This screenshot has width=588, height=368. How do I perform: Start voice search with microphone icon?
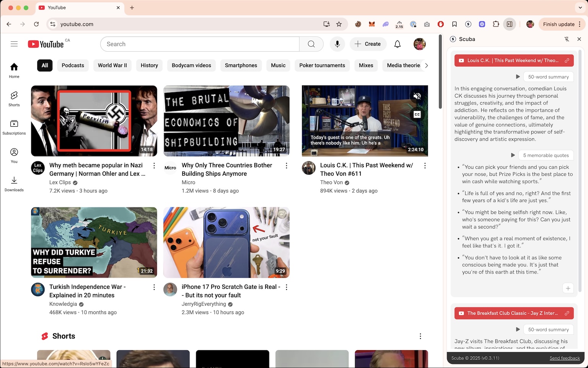pos(337,44)
